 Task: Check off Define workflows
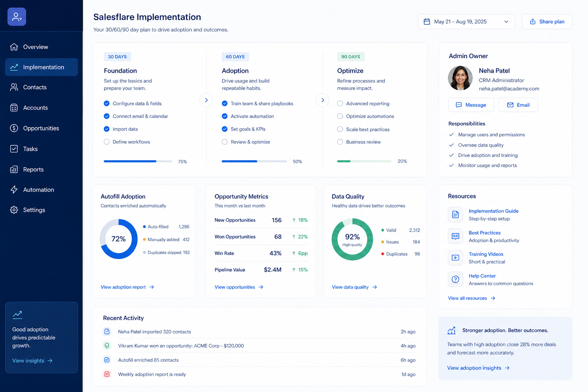tap(107, 142)
